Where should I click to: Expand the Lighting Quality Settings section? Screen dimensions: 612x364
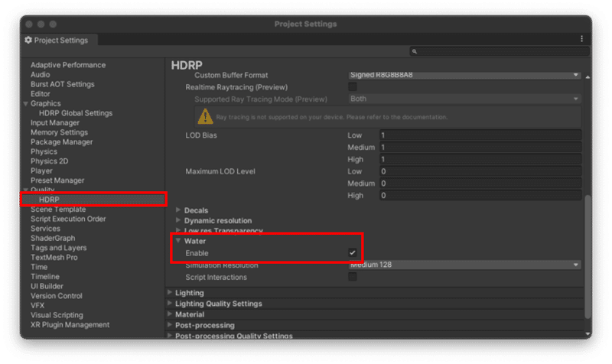click(170, 303)
